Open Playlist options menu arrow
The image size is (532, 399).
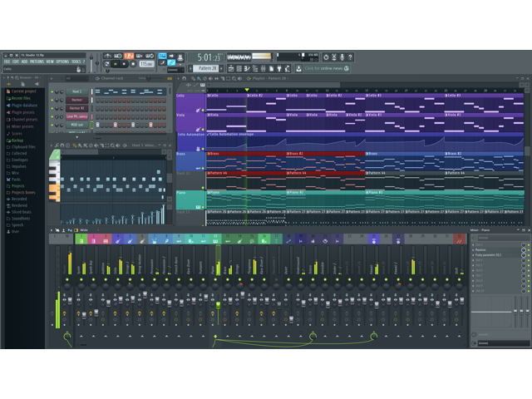[x=179, y=78]
